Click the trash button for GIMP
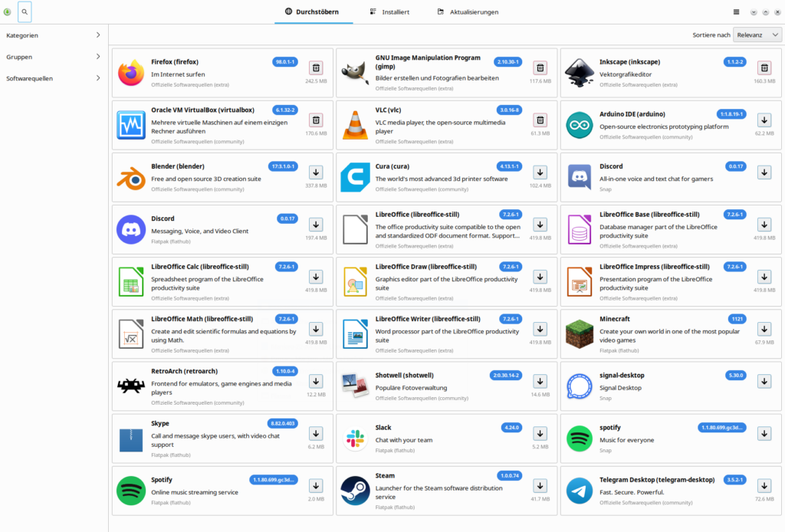This screenshot has width=785, height=532. pos(540,67)
